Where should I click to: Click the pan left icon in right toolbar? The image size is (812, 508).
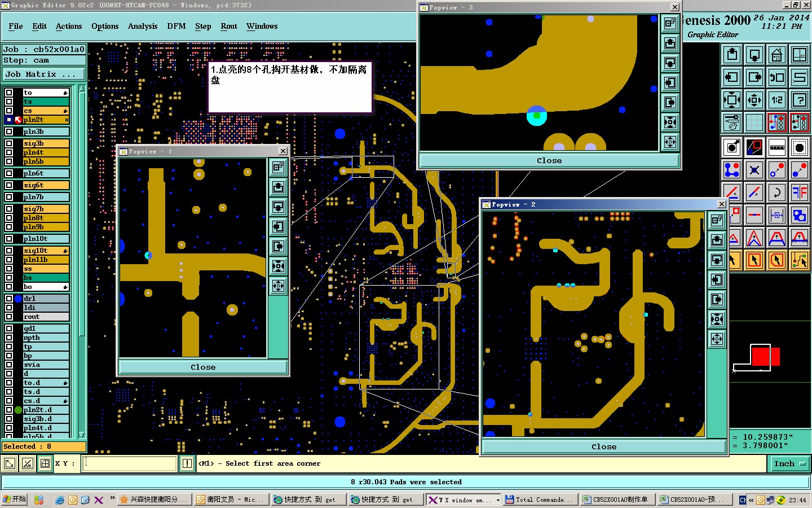coord(732,77)
